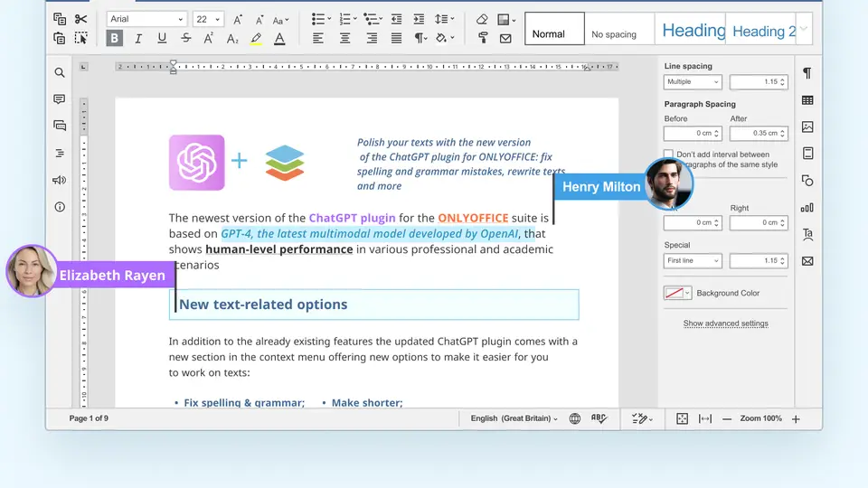Viewport: 868px width, 488px height.
Task: Click the Copy icon in toolbar
Action: click(x=60, y=19)
